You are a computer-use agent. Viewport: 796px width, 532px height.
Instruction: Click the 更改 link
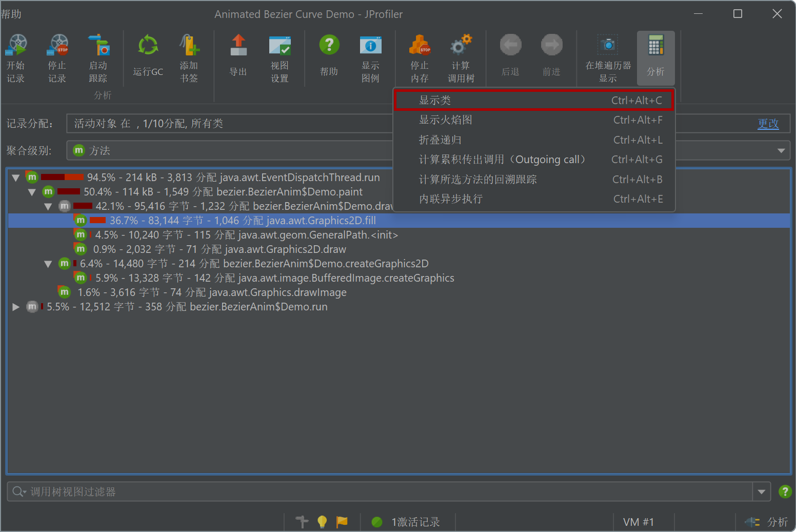pos(768,123)
